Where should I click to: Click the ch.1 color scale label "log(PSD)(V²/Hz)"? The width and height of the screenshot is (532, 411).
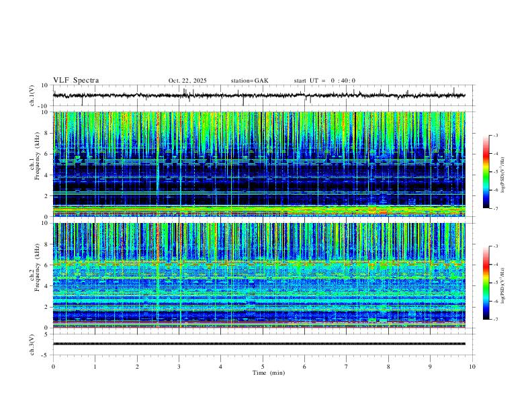coord(503,175)
